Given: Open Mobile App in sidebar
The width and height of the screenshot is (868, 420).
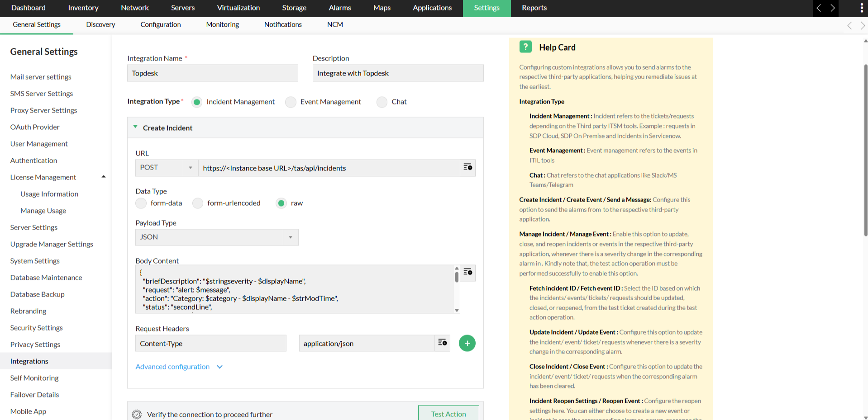Looking at the screenshot, I should 28,411.
